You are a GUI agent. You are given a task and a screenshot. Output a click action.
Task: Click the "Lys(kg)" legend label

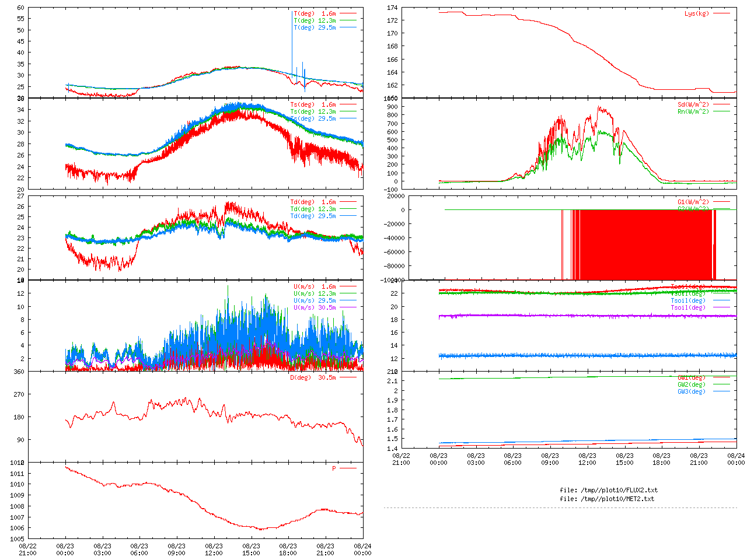pos(696,13)
